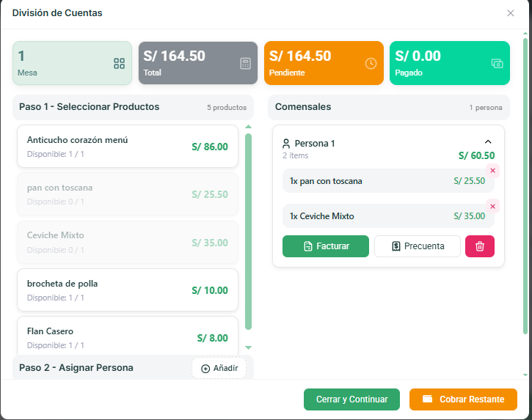Select the Anticucho corazón menú product

point(128,147)
